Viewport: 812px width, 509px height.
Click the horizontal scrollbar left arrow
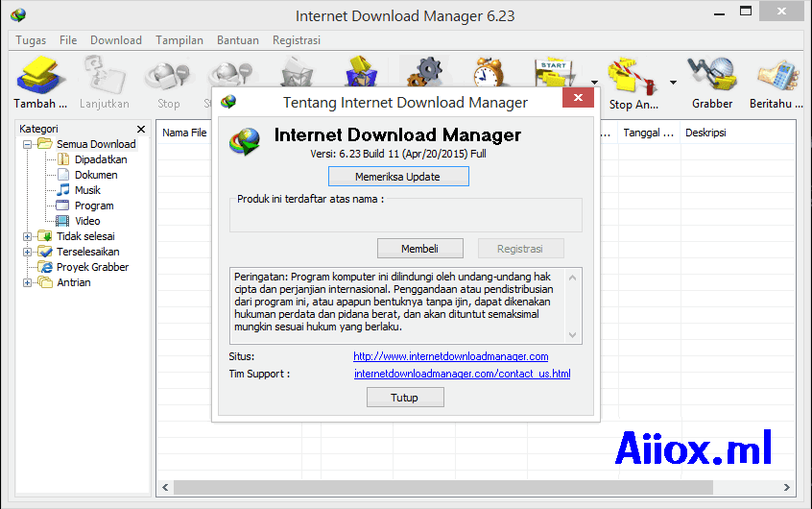165,487
